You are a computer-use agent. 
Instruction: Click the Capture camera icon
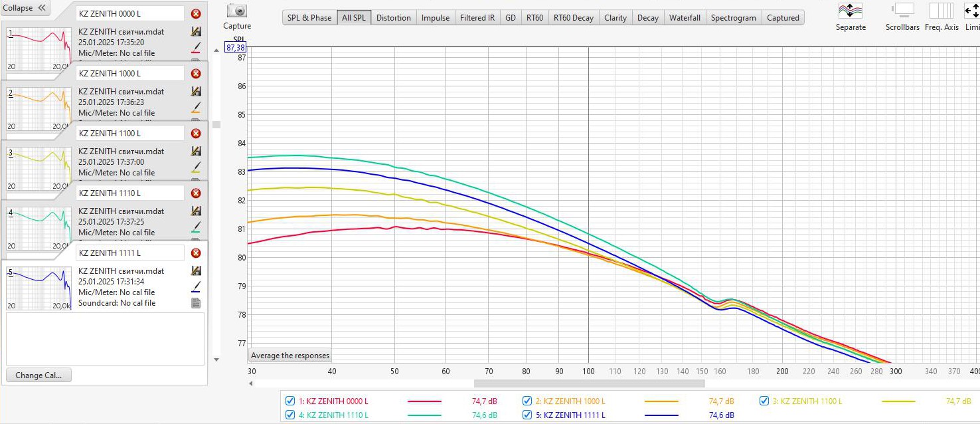[x=236, y=11]
